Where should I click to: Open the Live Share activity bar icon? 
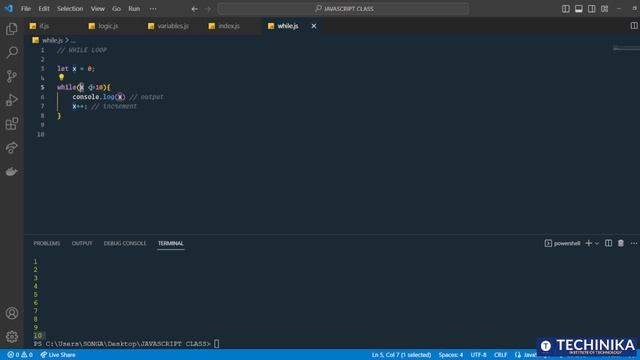click(12, 147)
